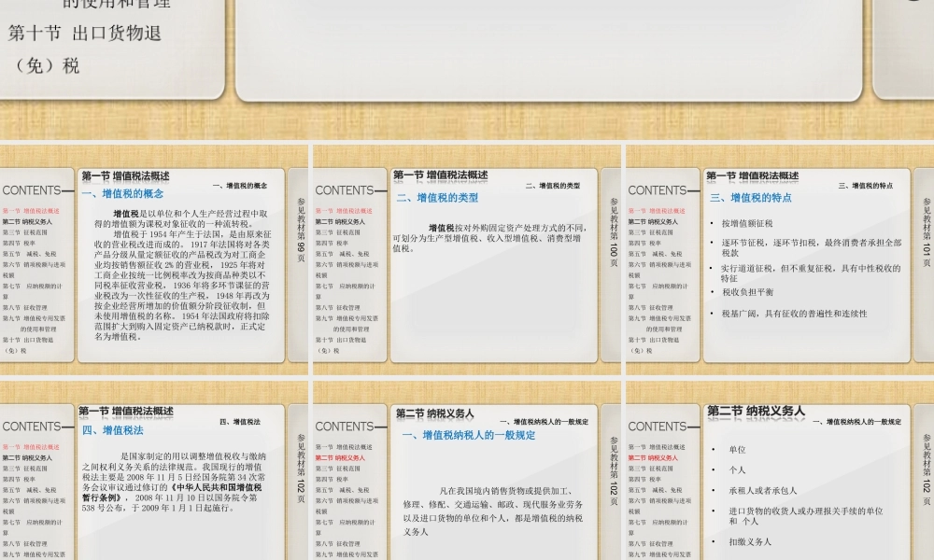Open the 第二节 纳税义务人 contents link
934x560 pixels.
click(32, 219)
